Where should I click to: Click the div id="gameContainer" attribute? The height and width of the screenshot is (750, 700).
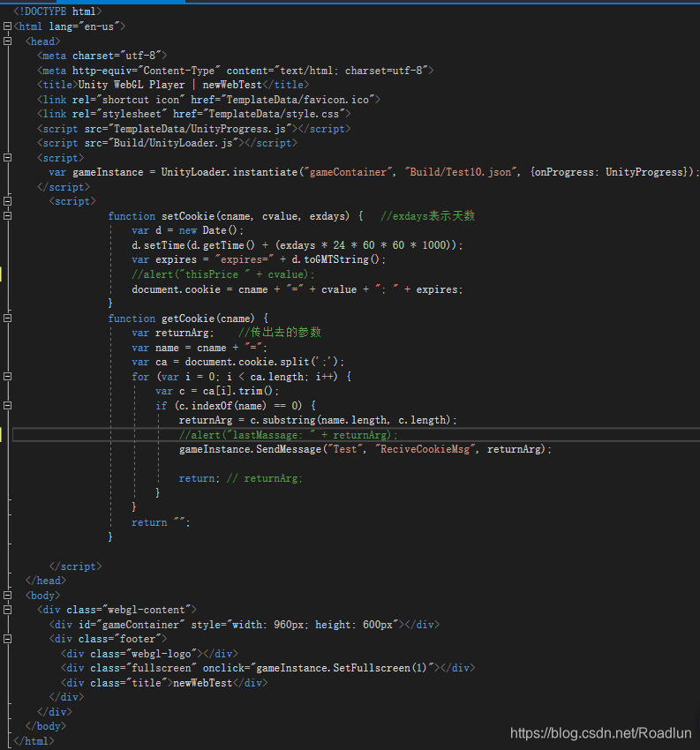(x=132, y=625)
